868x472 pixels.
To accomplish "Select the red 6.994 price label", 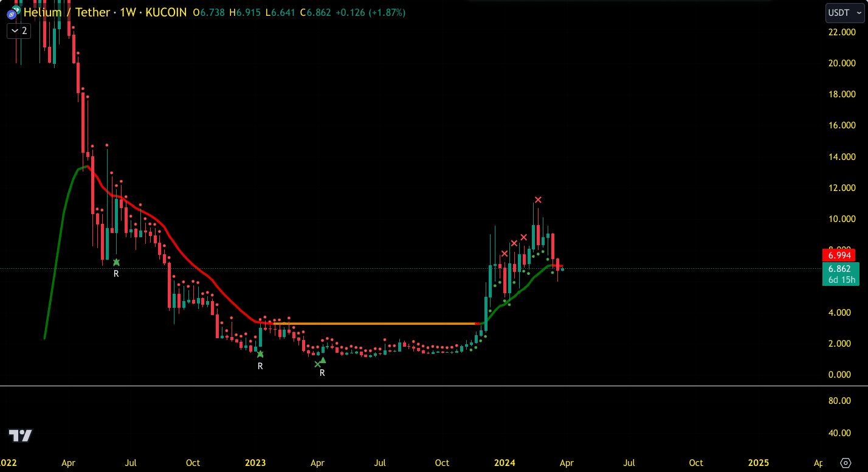I will coord(839,255).
